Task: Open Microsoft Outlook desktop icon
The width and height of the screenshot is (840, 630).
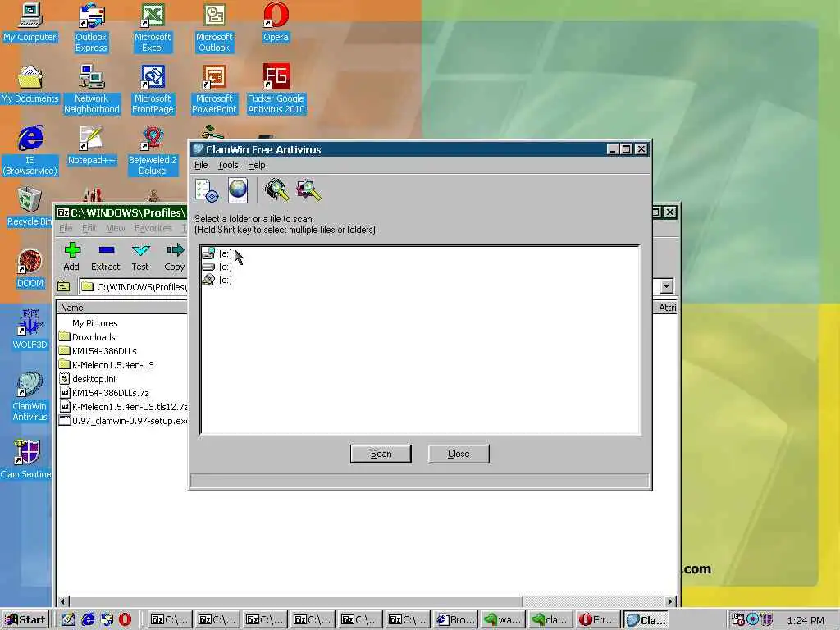Action: coord(214,28)
